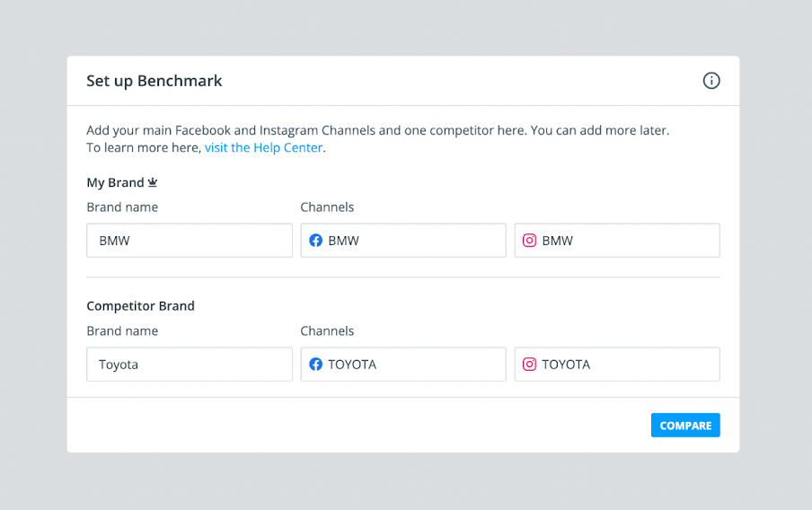Click the Facebook icon in BMW channel field
This screenshot has width=812, height=510.
coord(316,241)
